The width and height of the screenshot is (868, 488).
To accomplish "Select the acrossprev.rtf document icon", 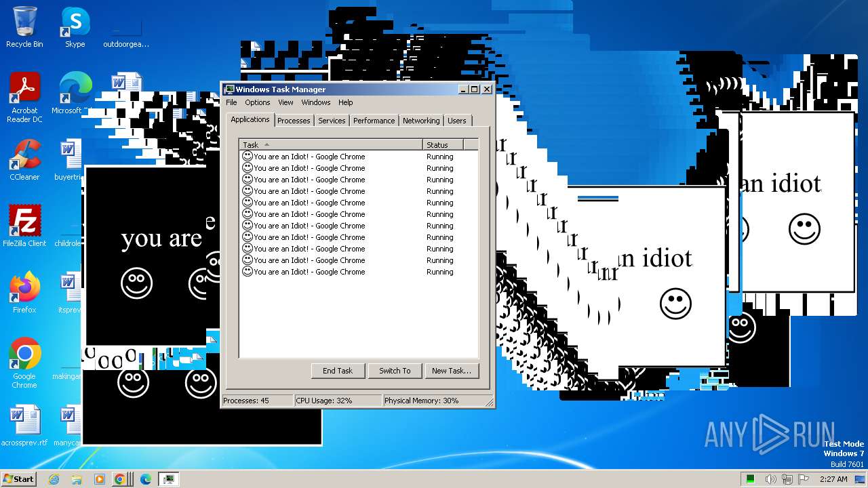I will [24, 426].
